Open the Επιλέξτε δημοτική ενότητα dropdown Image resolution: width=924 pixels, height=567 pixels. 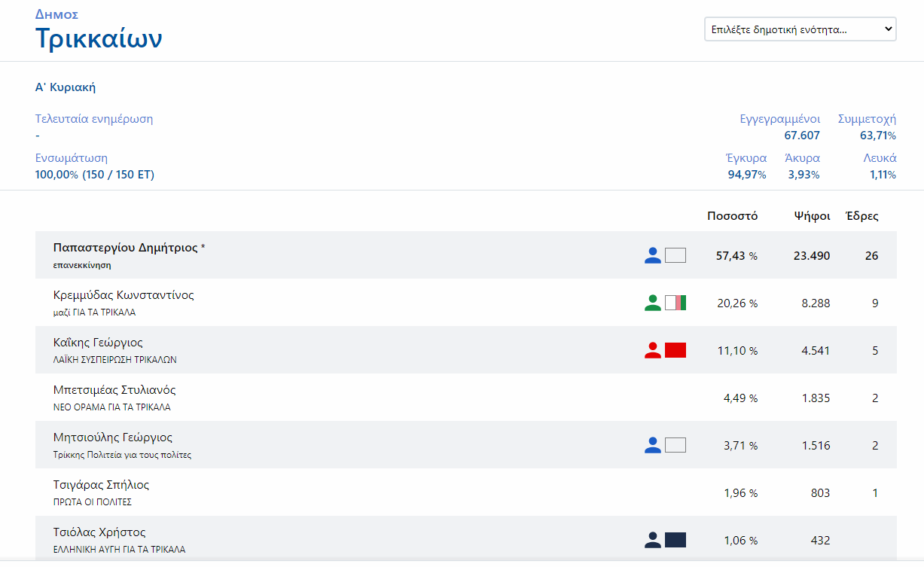click(800, 29)
